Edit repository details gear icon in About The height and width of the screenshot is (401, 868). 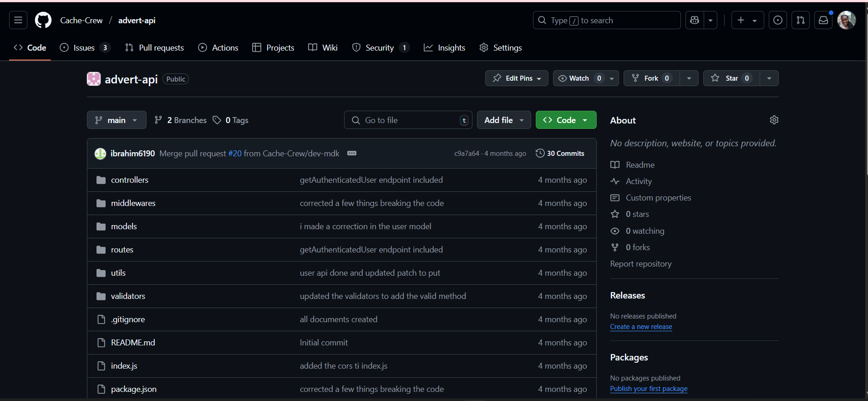774,120
